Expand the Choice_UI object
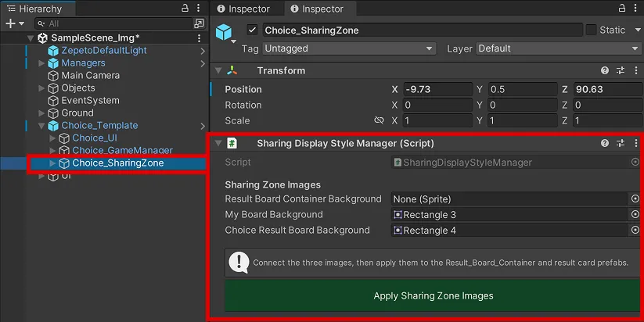 pos(52,138)
